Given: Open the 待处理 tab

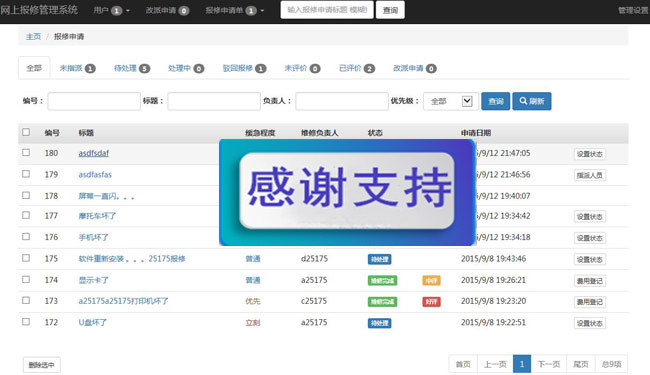Looking at the screenshot, I should (132, 68).
